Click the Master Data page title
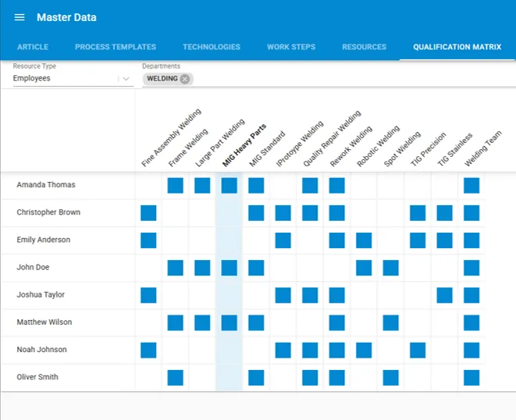The height and width of the screenshot is (420, 516). (x=66, y=17)
